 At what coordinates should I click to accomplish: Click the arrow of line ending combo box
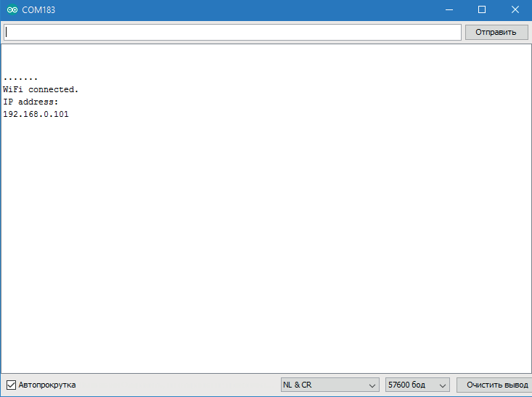(x=372, y=385)
